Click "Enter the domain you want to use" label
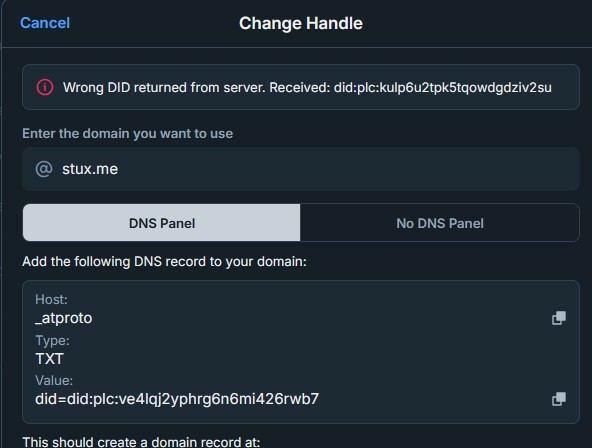This screenshot has width=592, height=448. click(128, 134)
